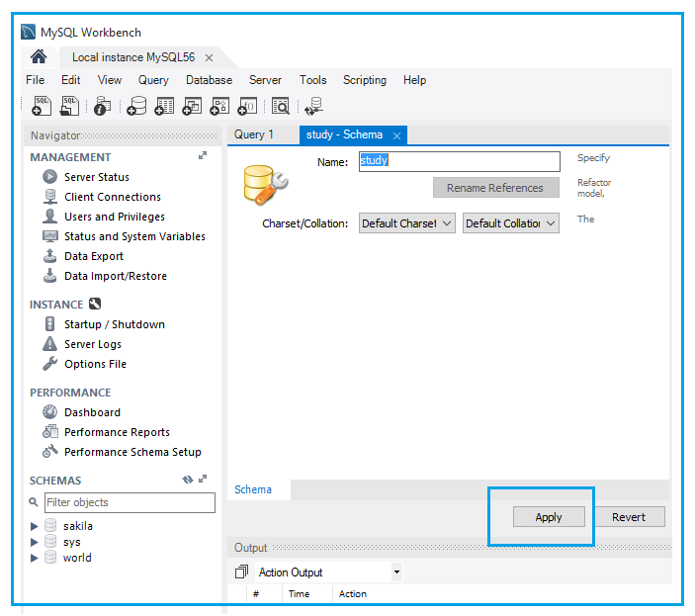Open the Tools menu

(312, 80)
